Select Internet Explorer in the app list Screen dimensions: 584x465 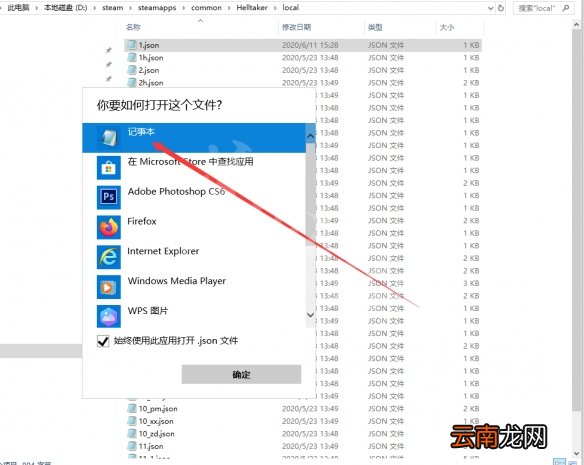[x=194, y=257]
